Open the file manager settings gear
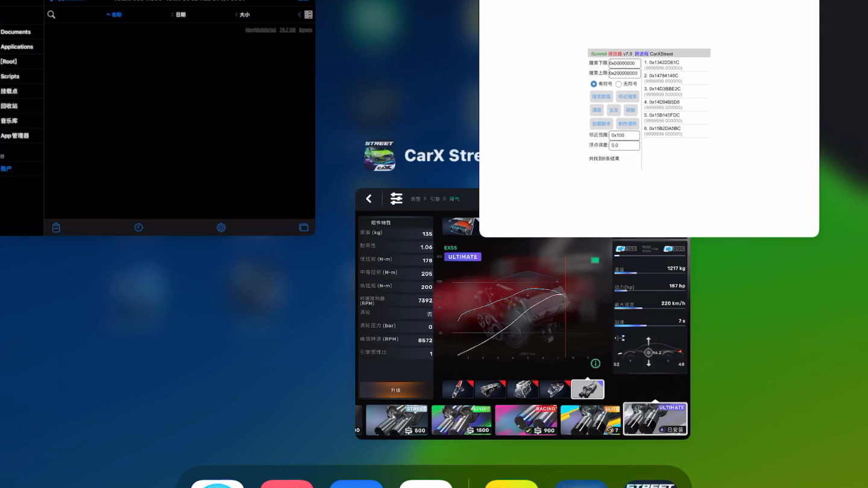The height and width of the screenshot is (488, 868). pos(221,228)
